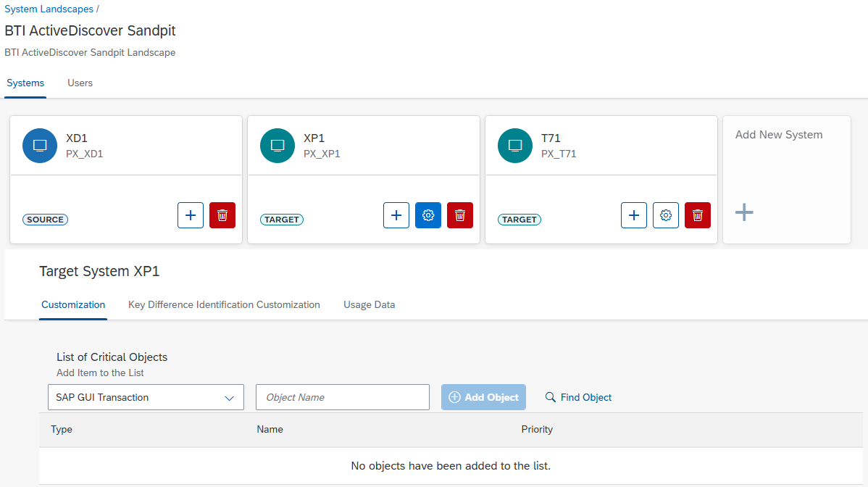Image resolution: width=868 pixels, height=487 pixels.
Task: Click the PX_XD1 system label
Action: [x=84, y=154]
